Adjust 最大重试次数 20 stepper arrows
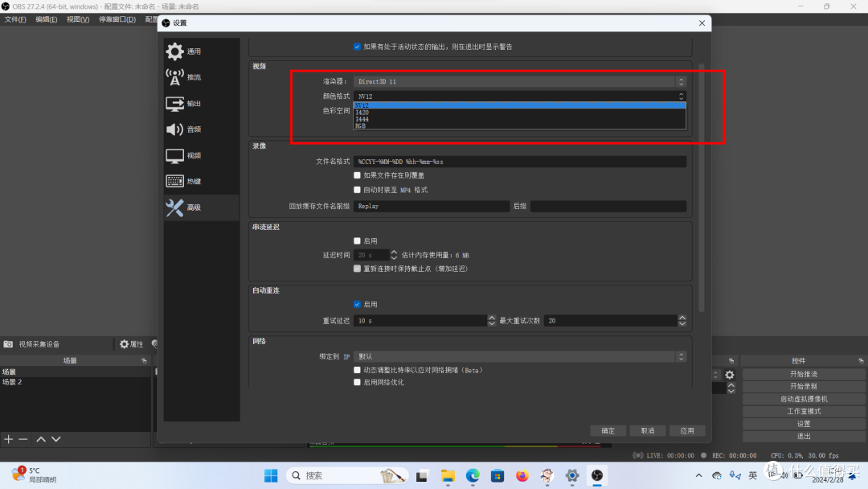Screen dimensions: 868x489 (x=682, y=321)
